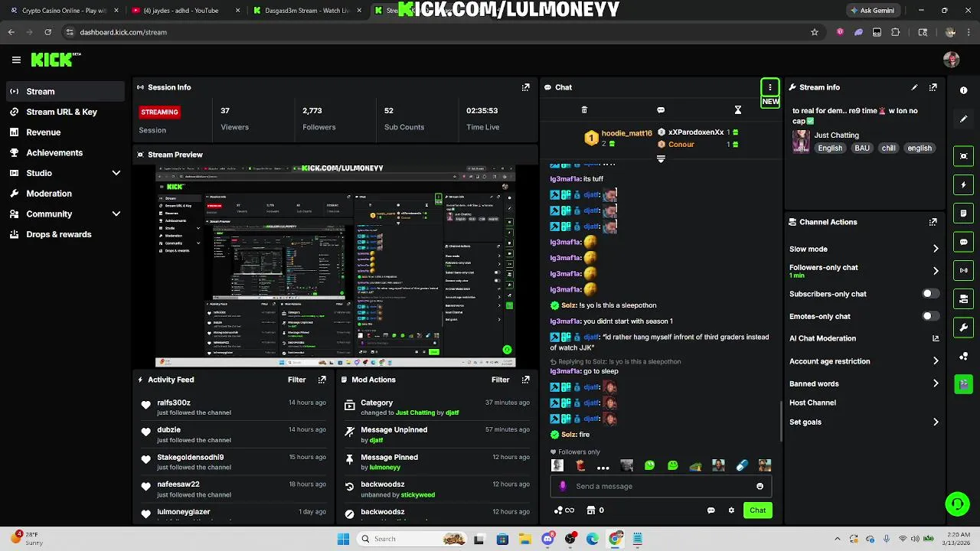Pop out the Channel Actions panel
Image resolution: width=980 pixels, height=551 pixels.
pos(933,222)
